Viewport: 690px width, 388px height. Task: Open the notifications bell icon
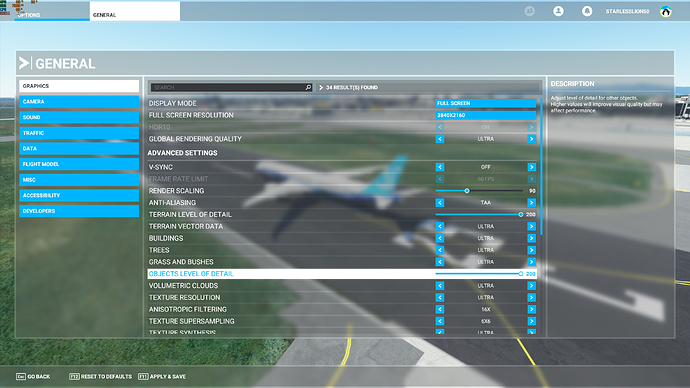(x=587, y=11)
